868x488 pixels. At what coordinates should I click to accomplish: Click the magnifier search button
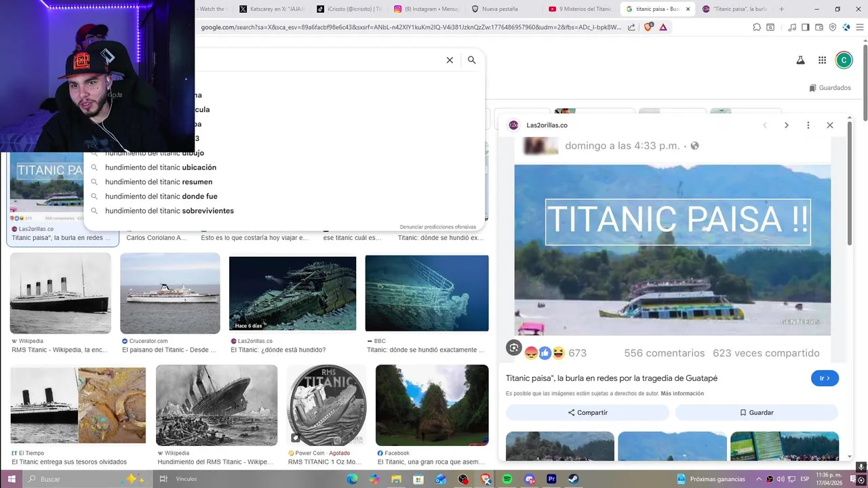472,60
